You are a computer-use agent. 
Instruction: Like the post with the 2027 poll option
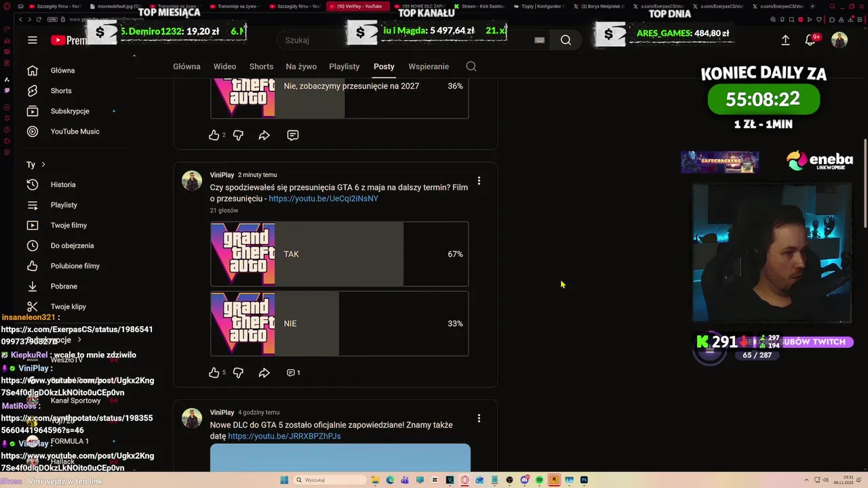[214, 136]
